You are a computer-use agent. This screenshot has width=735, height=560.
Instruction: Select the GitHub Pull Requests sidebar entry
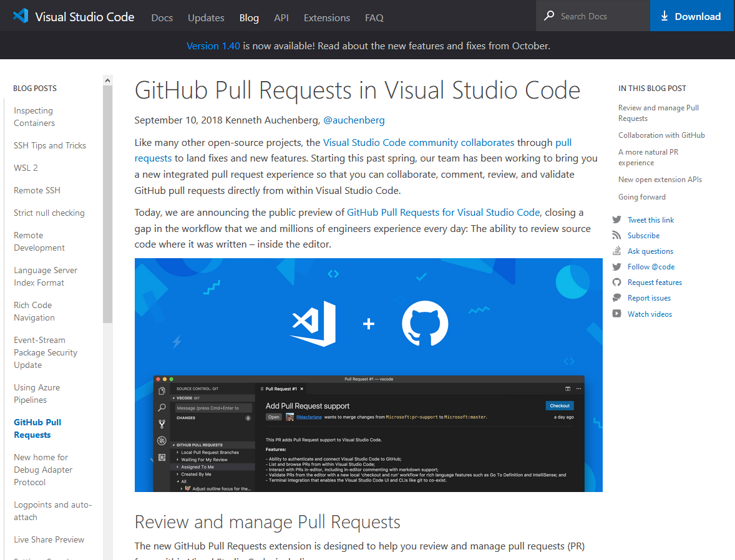click(x=37, y=428)
